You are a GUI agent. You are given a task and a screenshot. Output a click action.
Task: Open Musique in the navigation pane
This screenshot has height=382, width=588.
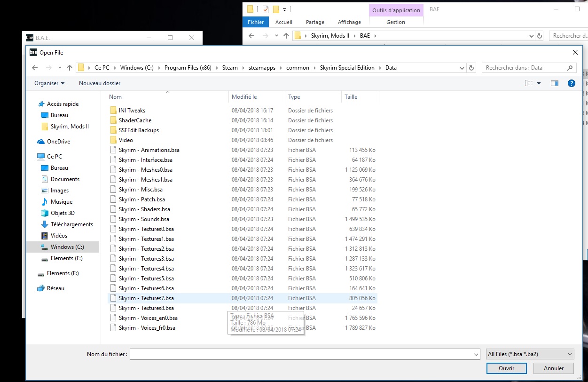(x=62, y=202)
